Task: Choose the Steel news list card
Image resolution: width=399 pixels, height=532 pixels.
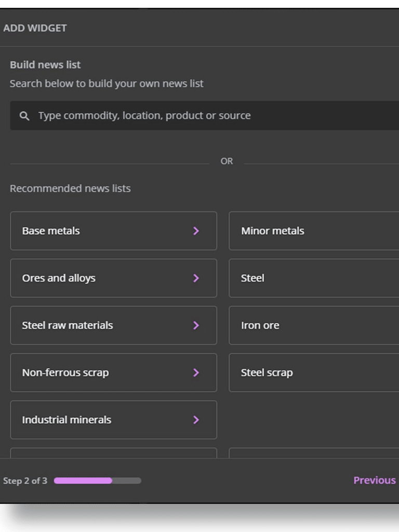Action: (312, 278)
